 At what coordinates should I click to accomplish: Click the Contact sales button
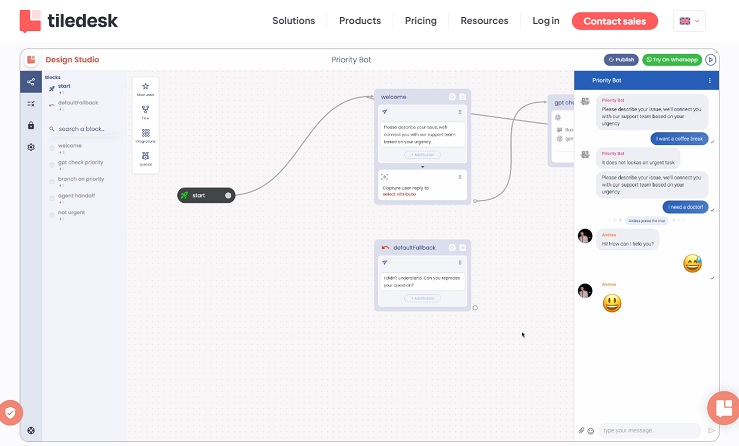click(614, 20)
